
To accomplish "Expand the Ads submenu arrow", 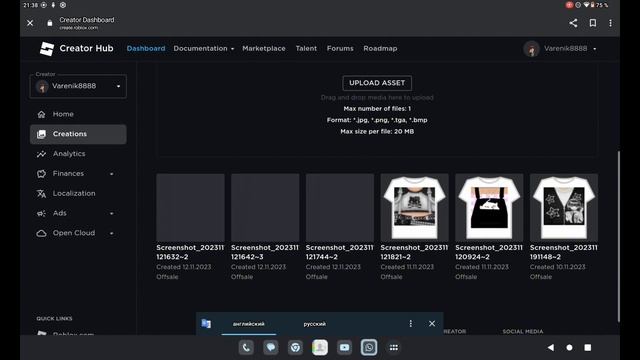I will (111, 213).
